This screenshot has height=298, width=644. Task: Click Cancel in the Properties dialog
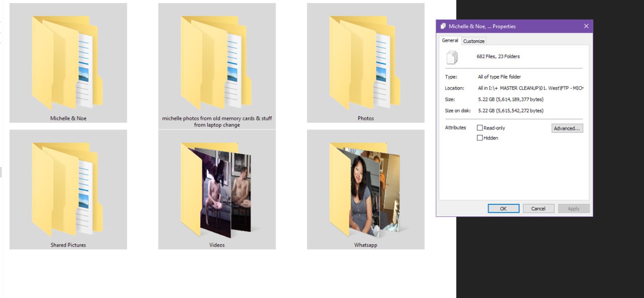click(x=538, y=208)
